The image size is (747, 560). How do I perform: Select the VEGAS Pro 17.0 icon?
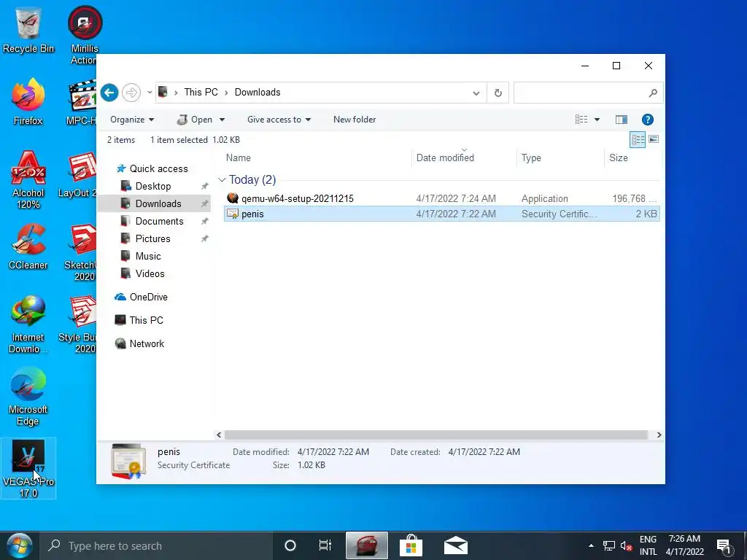[x=28, y=469]
